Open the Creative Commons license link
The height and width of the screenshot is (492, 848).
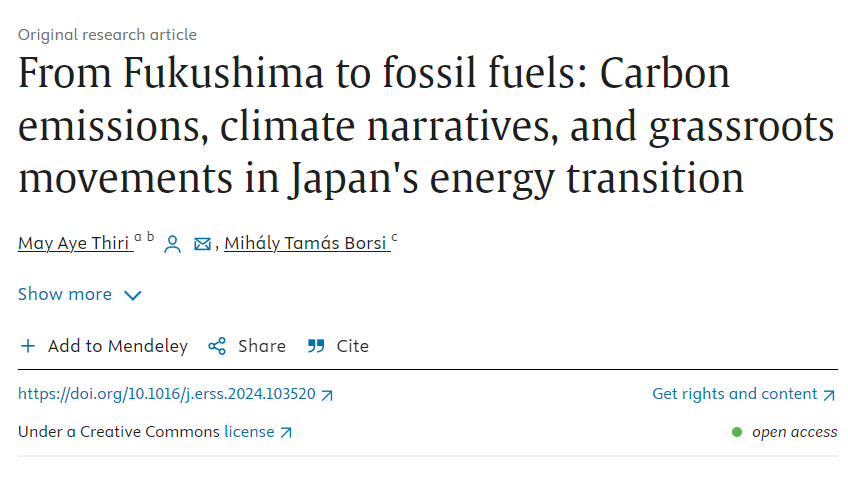[249, 432]
